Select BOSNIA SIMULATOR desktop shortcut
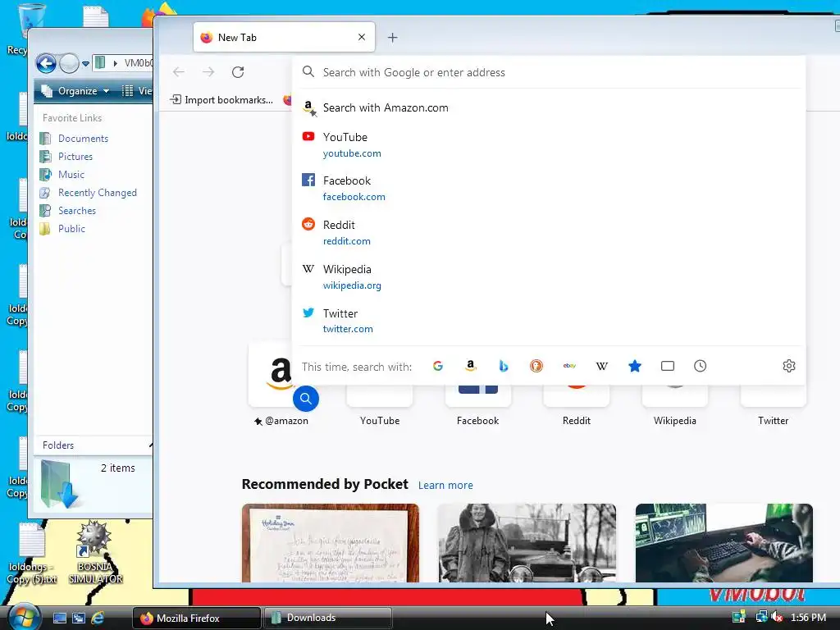The height and width of the screenshot is (630, 840). (95, 553)
